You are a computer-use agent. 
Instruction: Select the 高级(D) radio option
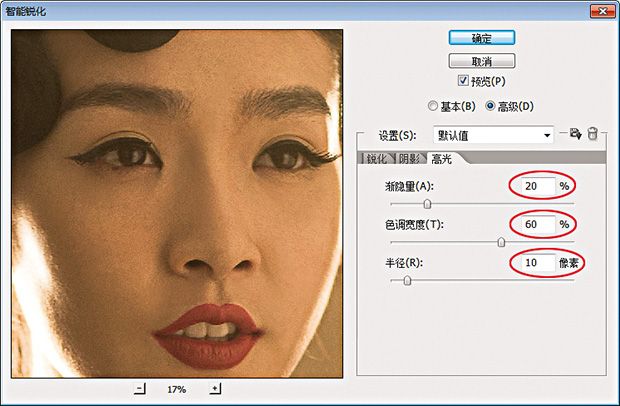490,106
